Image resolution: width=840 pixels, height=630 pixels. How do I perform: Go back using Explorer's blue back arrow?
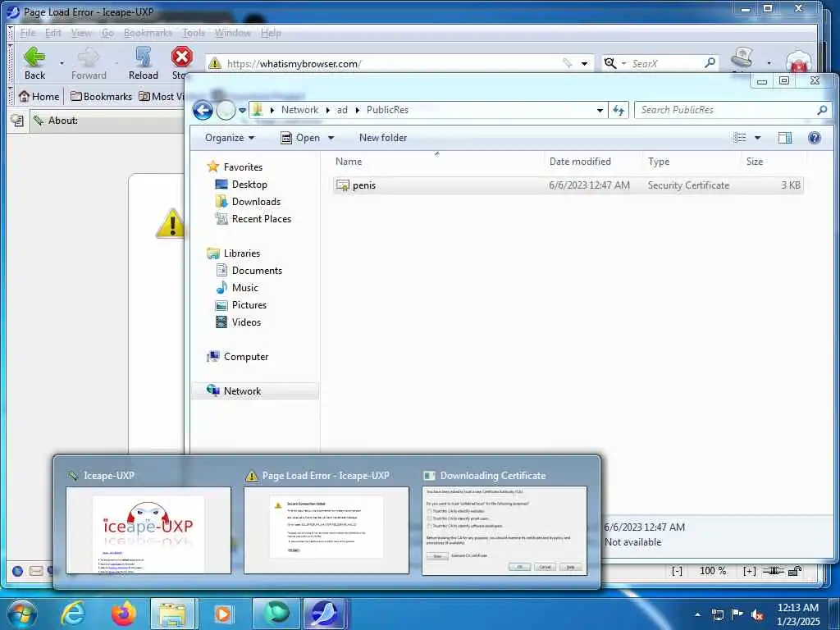203,111
